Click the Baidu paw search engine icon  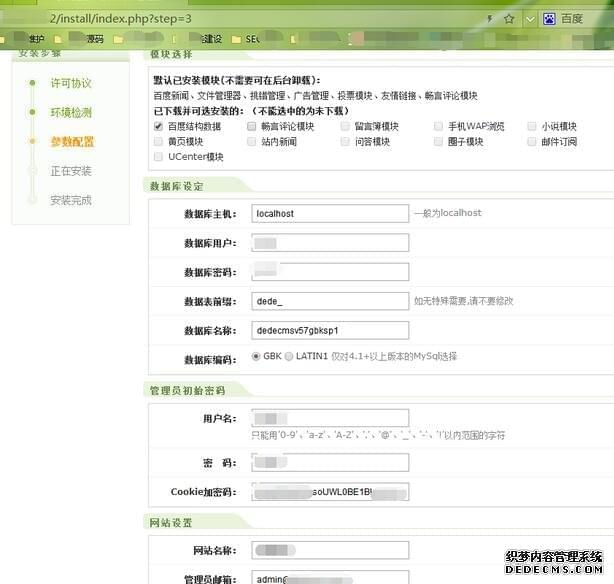click(x=549, y=18)
